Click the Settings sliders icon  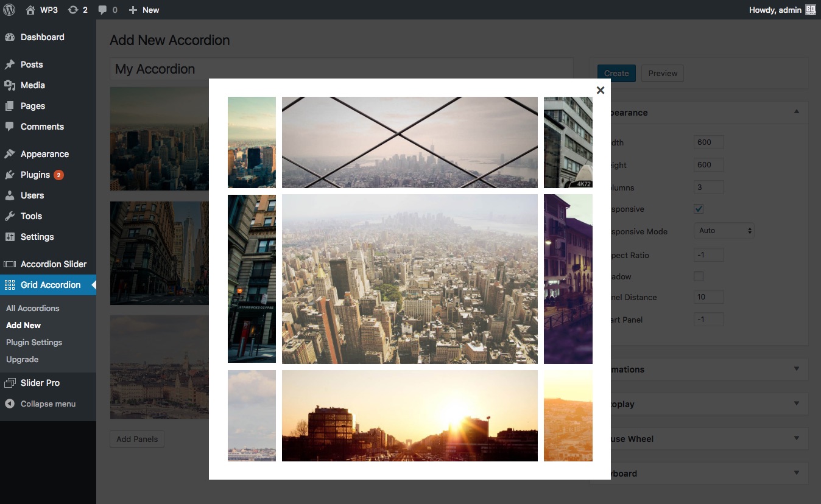[9, 237]
